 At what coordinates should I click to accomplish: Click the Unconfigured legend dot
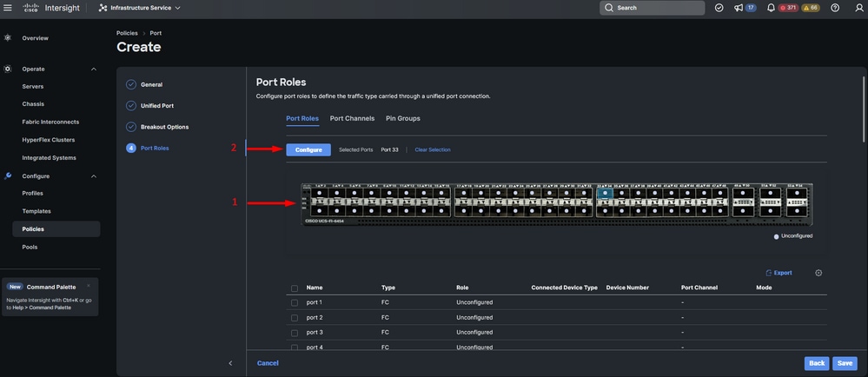[776, 236]
